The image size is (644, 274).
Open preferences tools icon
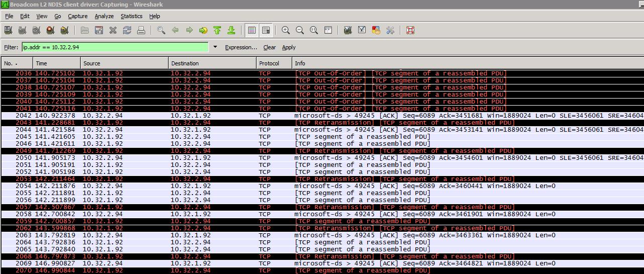(x=390, y=30)
